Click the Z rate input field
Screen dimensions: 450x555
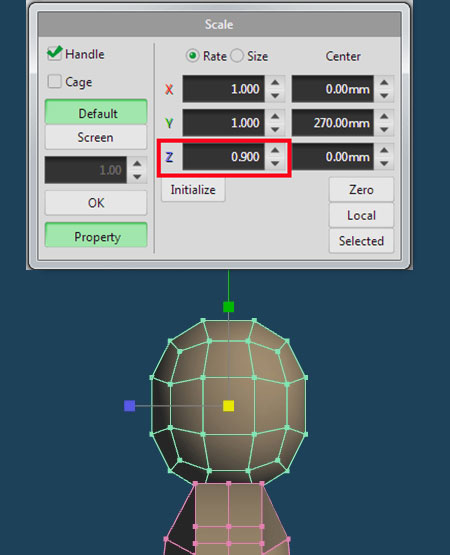pyautogui.click(x=223, y=157)
